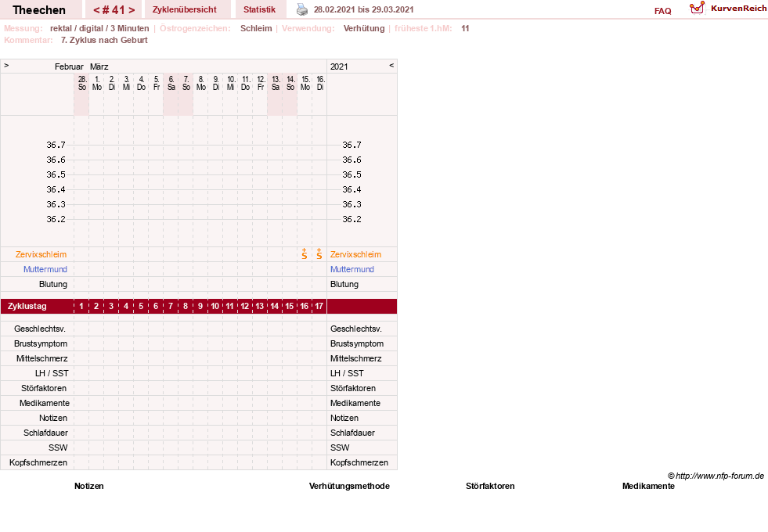Open the Theechen profile tab
The width and height of the screenshot is (768, 532).
coord(38,10)
